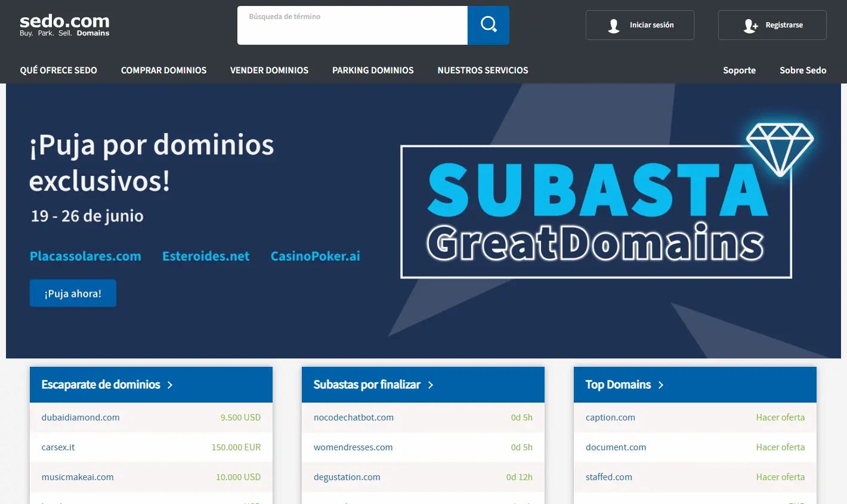Click the 150.000 EUR price
The width and height of the screenshot is (847, 504).
click(x=236, y=447)
